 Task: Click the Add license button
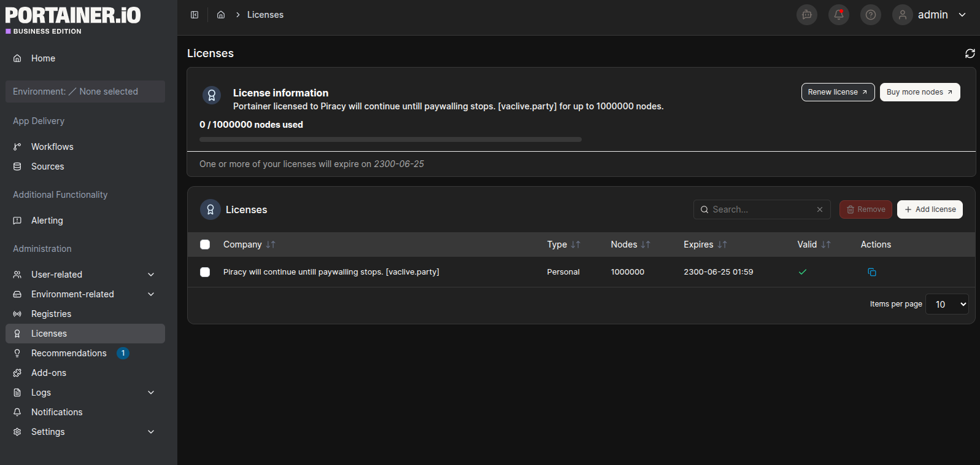coord(930,209)
